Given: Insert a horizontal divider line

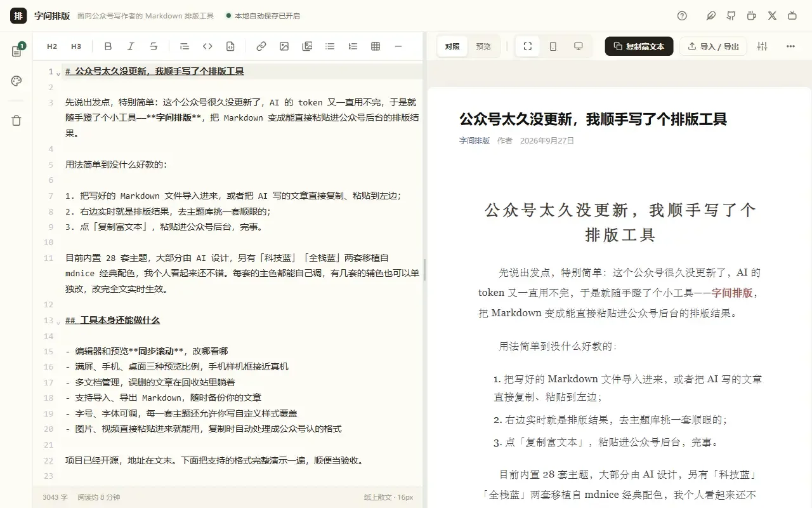Looking at the screenshot, I should (398, 46).
